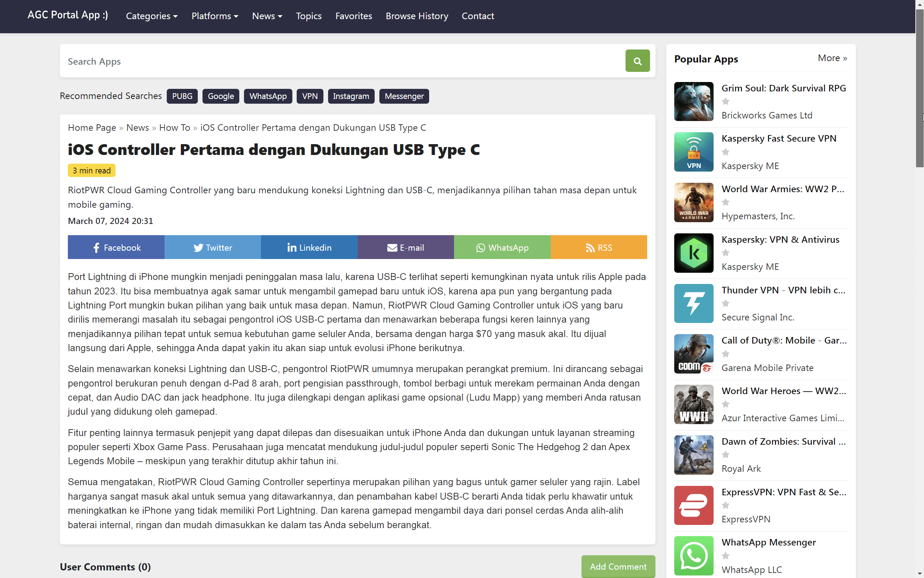Expand the Categories dropdown menu

[x=152, y=16]
